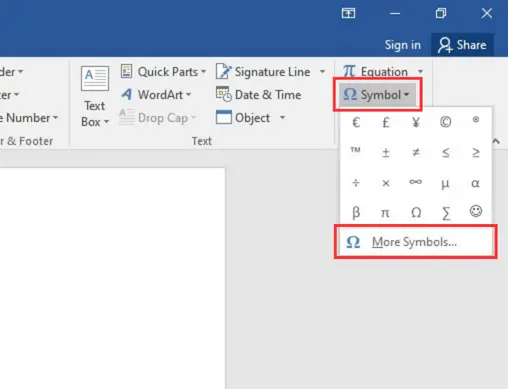Open the Text Box gallery
The width and height of the screenshot is (508, 389).
(x=95, y=96)
